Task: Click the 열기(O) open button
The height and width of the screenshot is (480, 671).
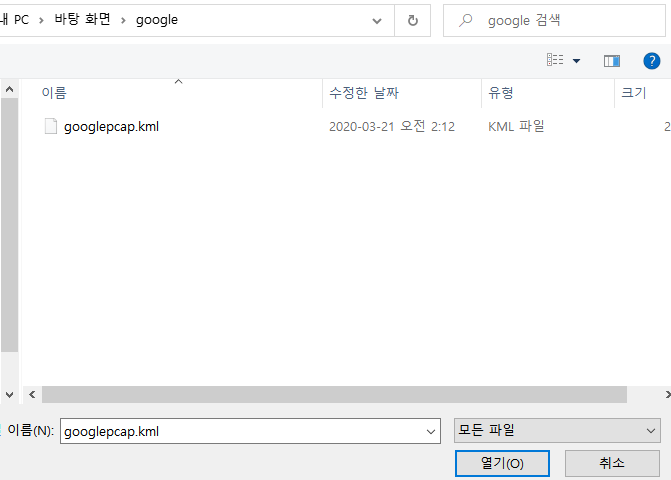Action: (x=502, y=463)
